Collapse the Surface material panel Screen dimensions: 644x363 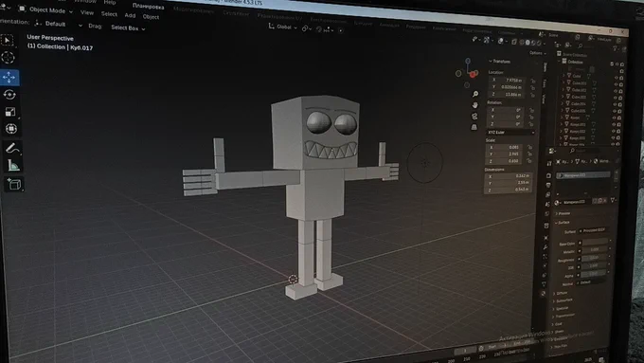click(x=562, y=223)
